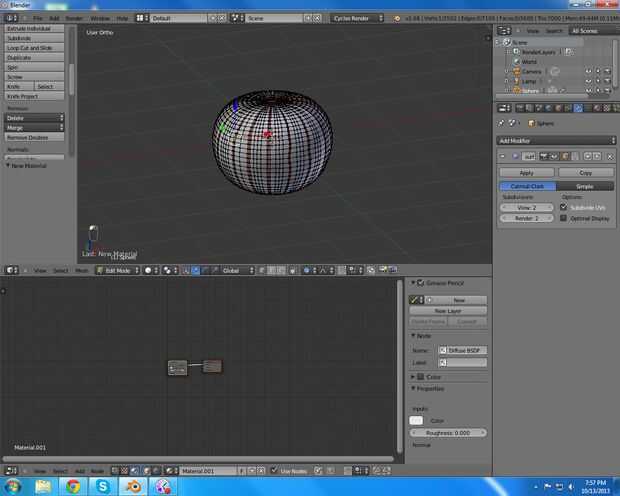Select the Catmull-Clark subdivision type

click(x=527, y=186)
